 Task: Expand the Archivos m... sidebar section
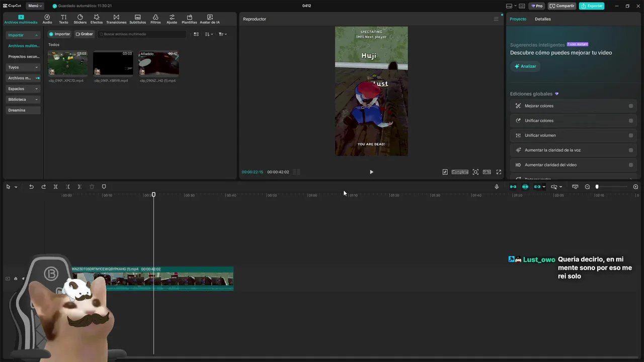[23, 78]
